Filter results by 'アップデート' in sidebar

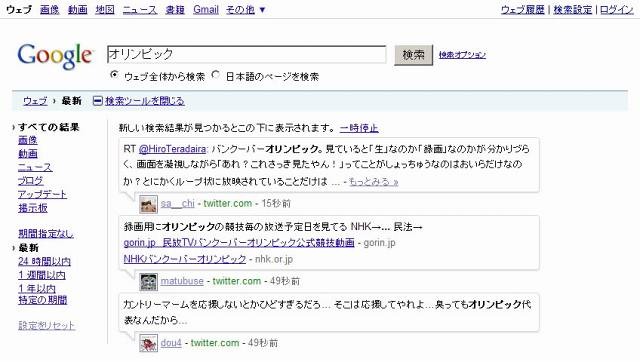click(x=42, y=194)
